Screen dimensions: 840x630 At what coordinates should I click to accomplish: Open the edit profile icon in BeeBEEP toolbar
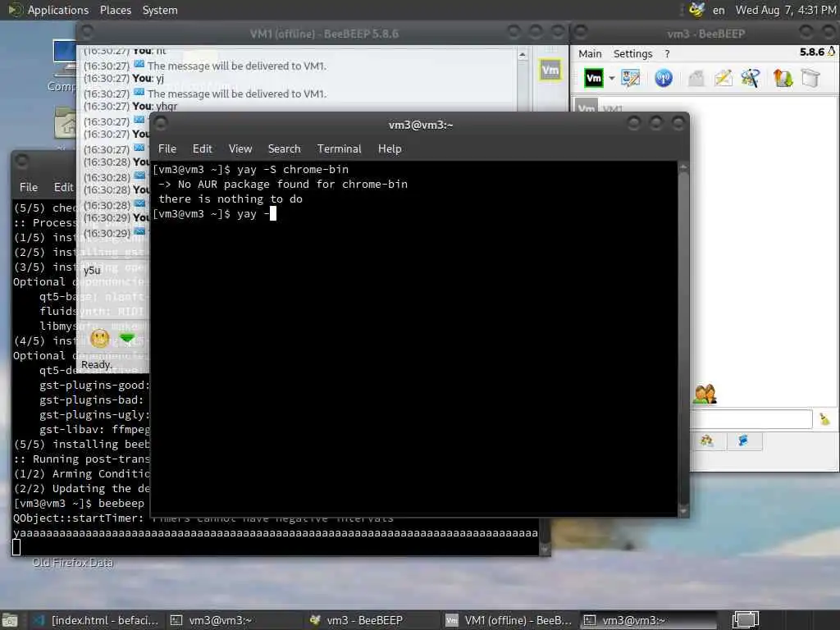pyautogui.click(x=631, y=78)
